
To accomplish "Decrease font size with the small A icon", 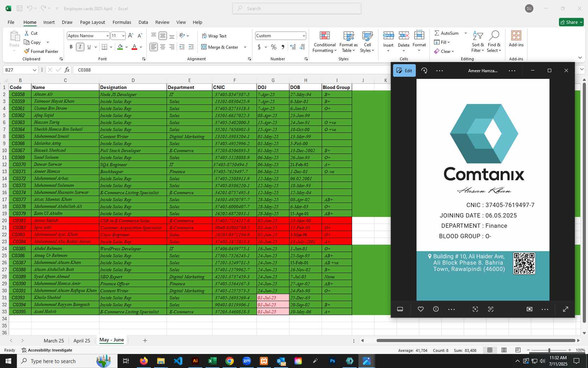I will [x=140, y=35].
